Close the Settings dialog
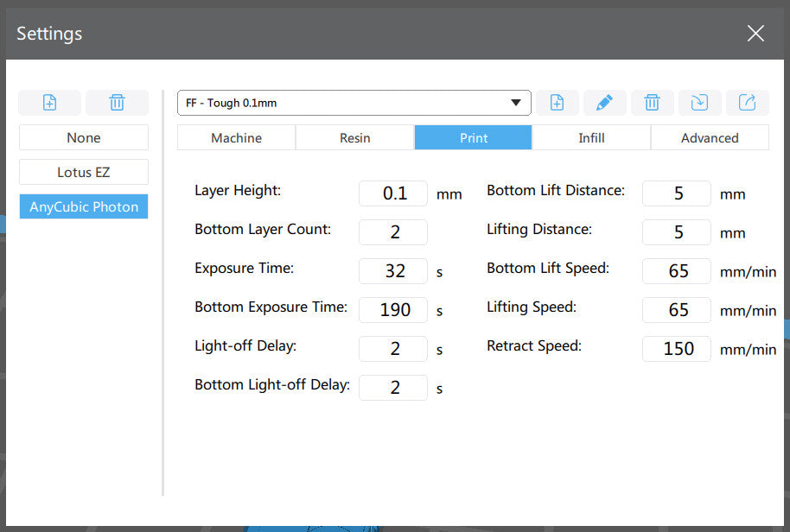This screenshot has height=532, width=790. pos(755,34)
